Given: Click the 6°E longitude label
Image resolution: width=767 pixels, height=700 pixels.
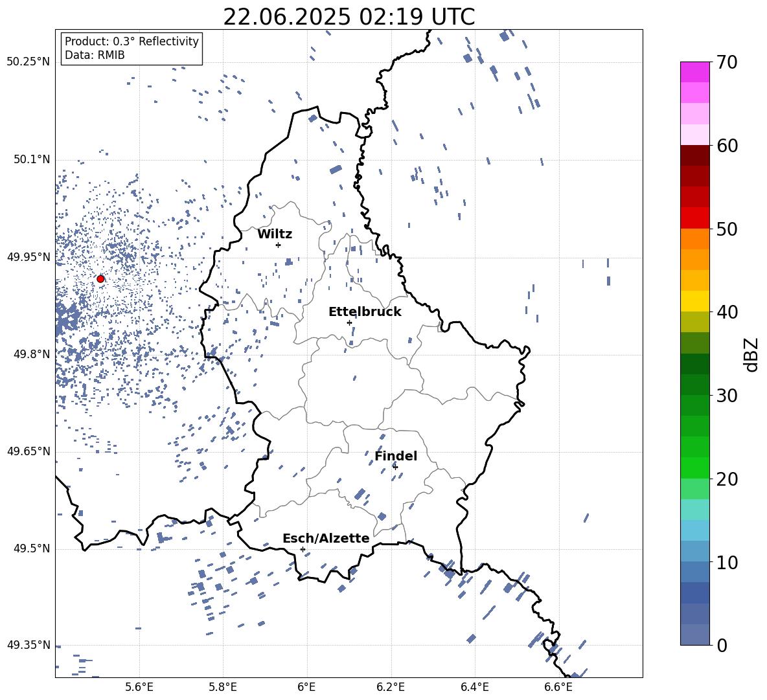Looking at the screenshot, I should (x=306, y=687).
